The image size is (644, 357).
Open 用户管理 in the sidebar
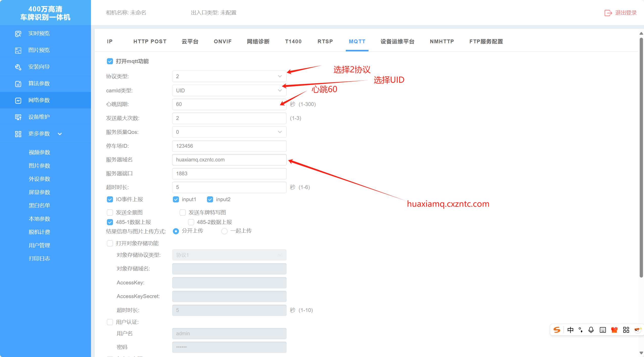coord(39,245)
